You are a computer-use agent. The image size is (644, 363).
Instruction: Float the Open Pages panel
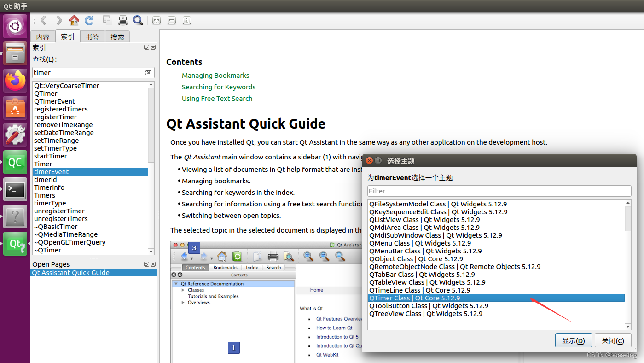coord(146,264)
